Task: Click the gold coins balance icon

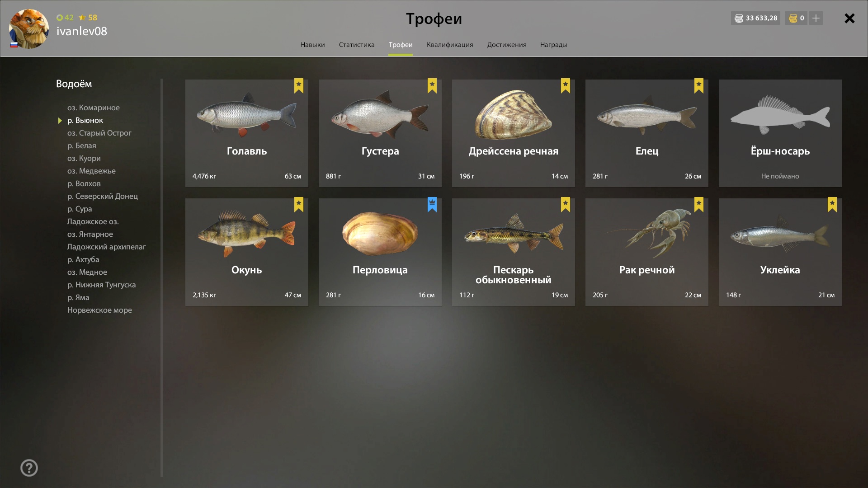Action: pyautogui.click(x=793, y=18)
